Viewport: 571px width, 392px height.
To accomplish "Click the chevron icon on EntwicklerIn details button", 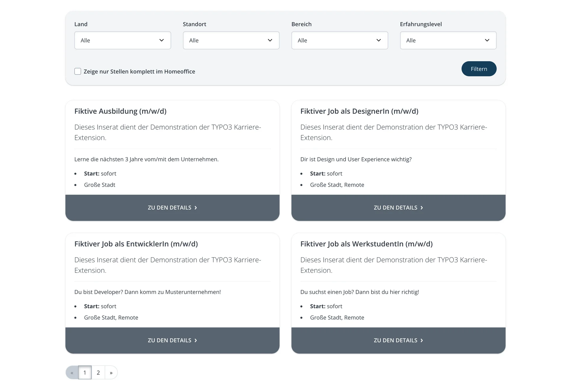I will 196,340.
